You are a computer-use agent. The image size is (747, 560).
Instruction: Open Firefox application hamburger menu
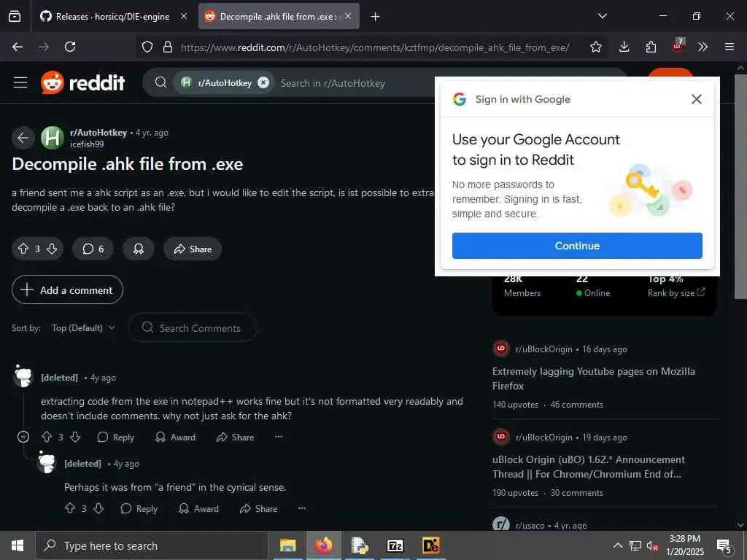pos(729,47)
